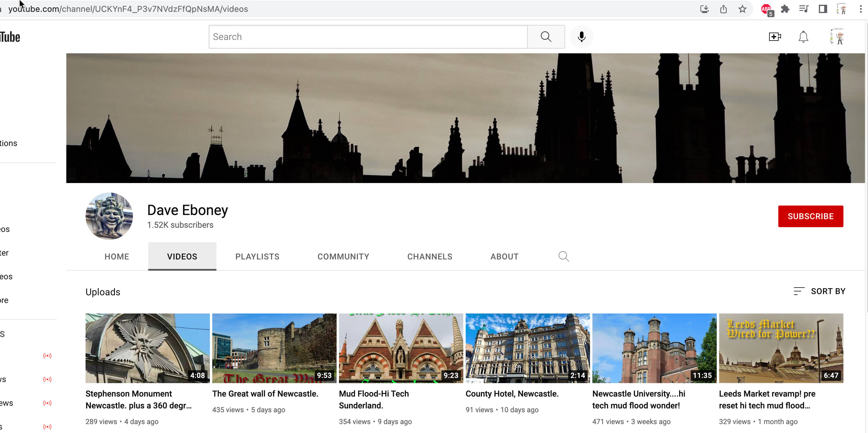Open the notifications bell

tap(803, 36)
